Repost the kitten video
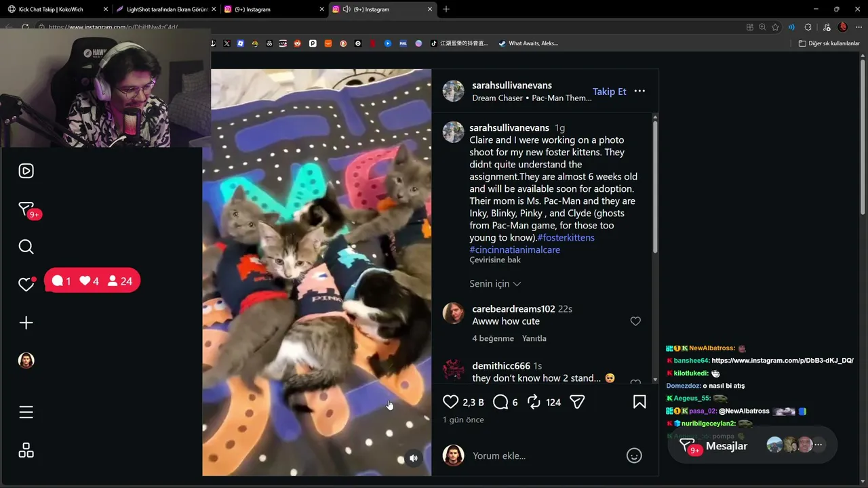This screenshot has width=868, height=488. 534,402
